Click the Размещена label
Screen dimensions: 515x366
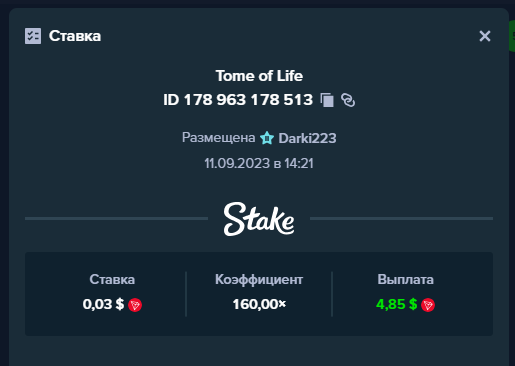coord(219,137)
